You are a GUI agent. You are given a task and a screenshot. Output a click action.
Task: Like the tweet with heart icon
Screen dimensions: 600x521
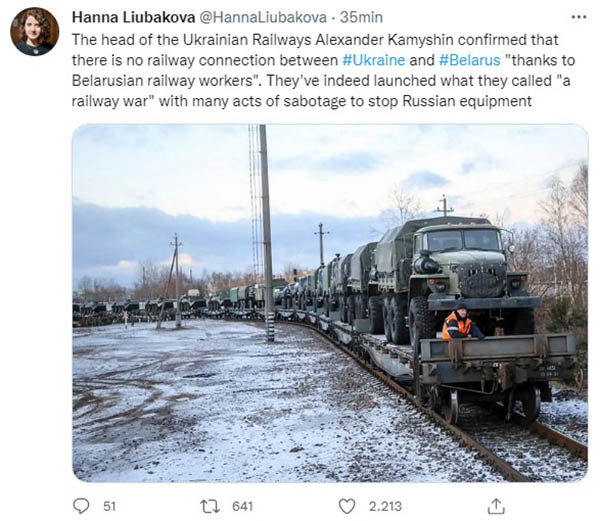(x=347, y=506)
